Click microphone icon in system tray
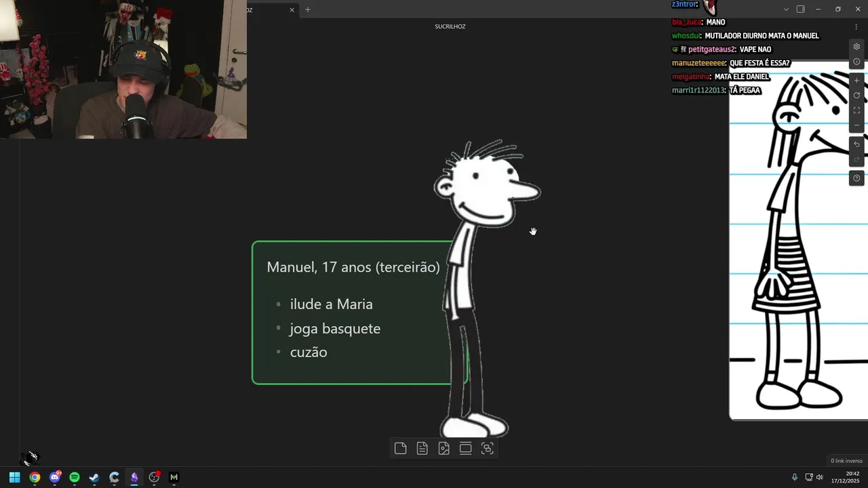 (x=795, y=477)
